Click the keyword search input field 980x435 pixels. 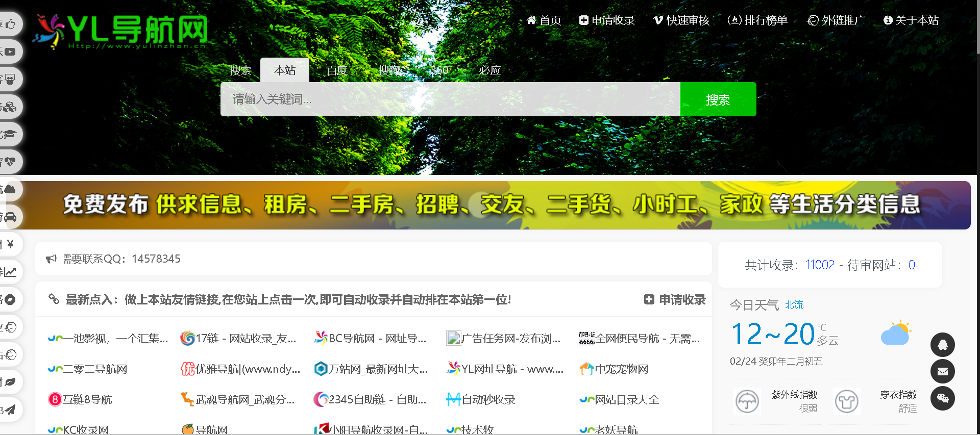point(450,99)
